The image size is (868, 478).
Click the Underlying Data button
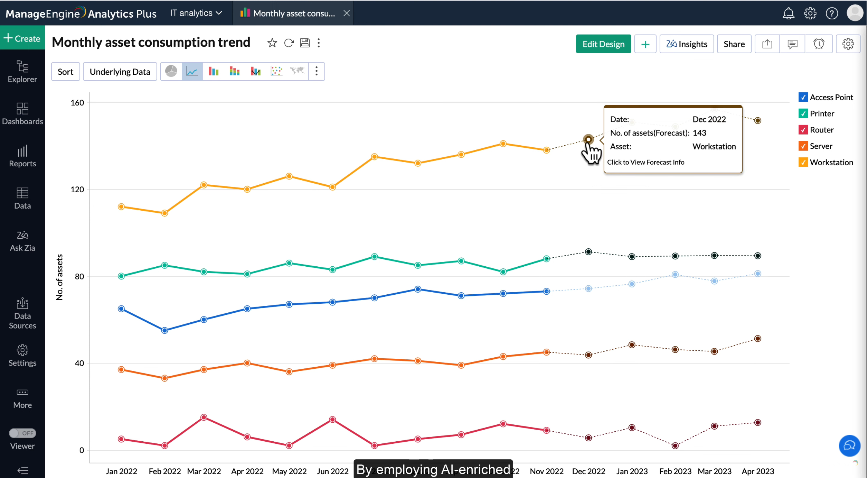(x=120, y=72)
